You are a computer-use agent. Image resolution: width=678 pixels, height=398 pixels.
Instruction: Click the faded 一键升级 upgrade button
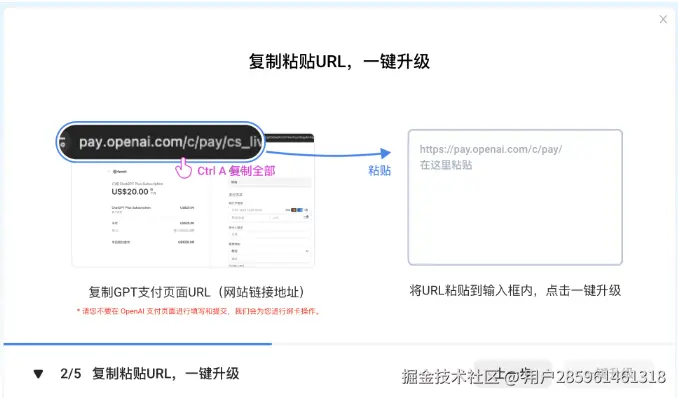608,373
